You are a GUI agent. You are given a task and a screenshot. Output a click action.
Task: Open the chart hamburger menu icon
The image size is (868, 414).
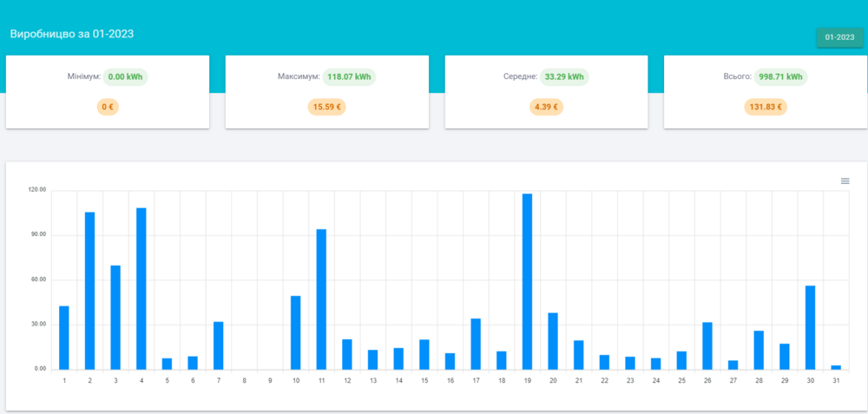[x=845, y=181]
